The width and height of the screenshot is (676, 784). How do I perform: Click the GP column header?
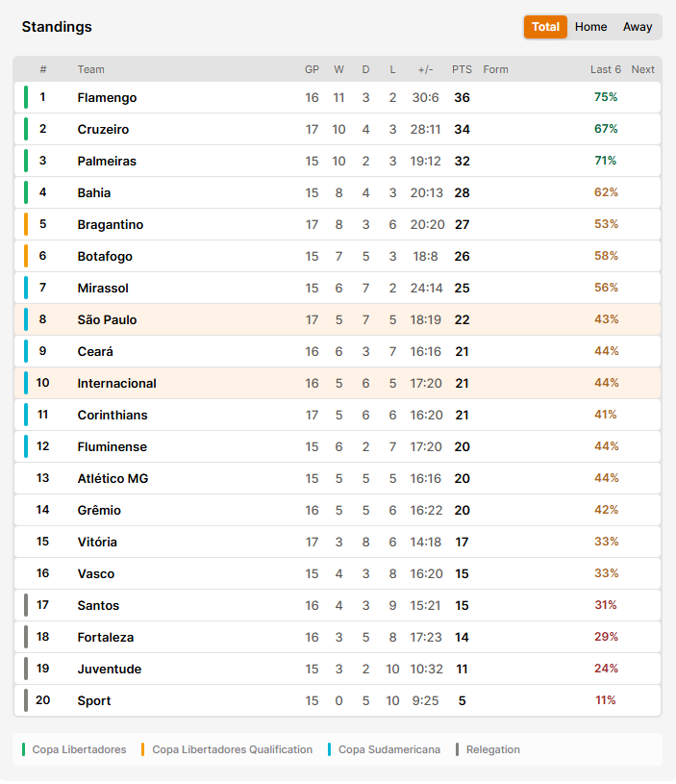point(312,69)
